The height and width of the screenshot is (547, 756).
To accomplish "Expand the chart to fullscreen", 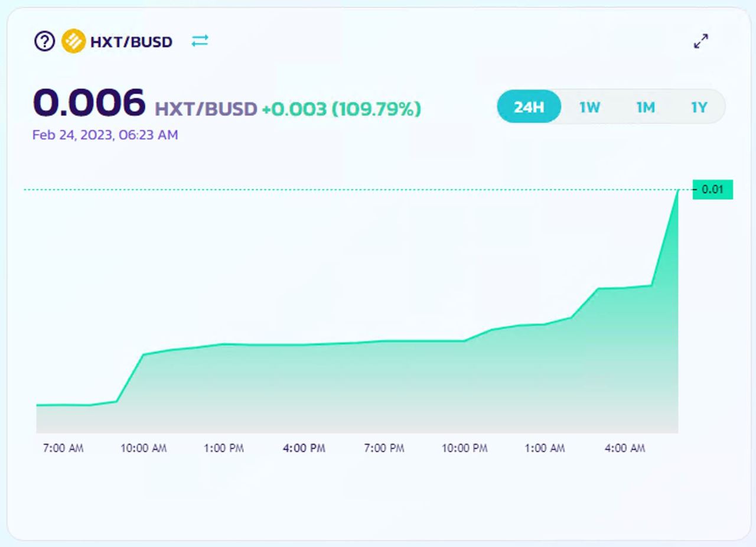I will click(701, 41).
